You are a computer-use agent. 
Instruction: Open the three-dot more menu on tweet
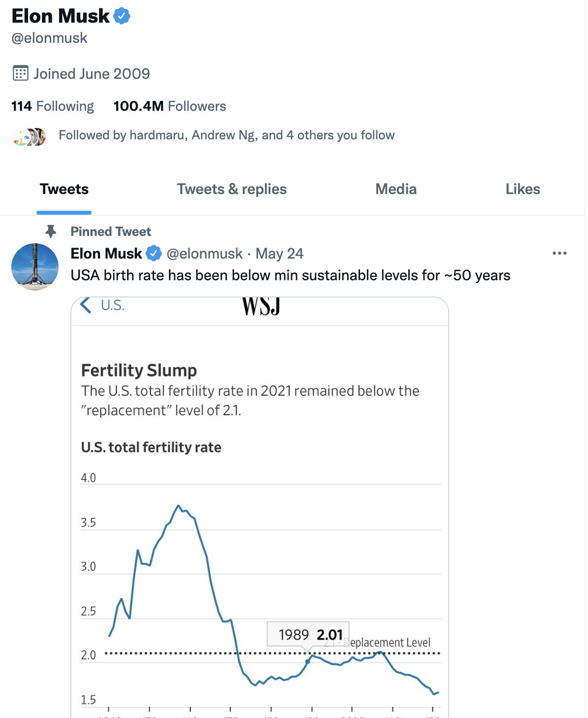pyautogui.click(x=559, y=253)
